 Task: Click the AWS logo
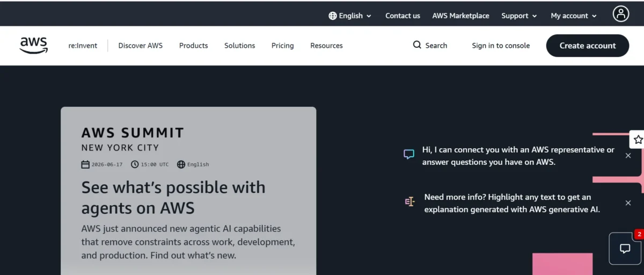click(x=34, y=46)
